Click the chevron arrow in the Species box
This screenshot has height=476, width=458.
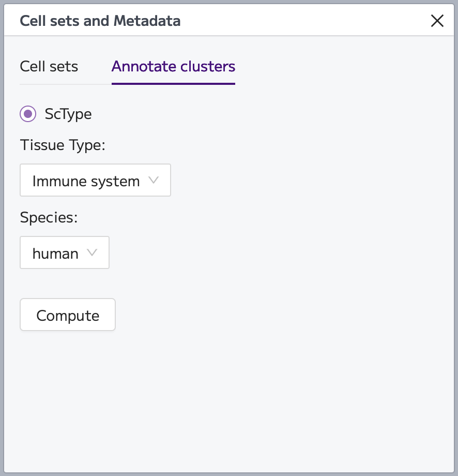(92, 252)
